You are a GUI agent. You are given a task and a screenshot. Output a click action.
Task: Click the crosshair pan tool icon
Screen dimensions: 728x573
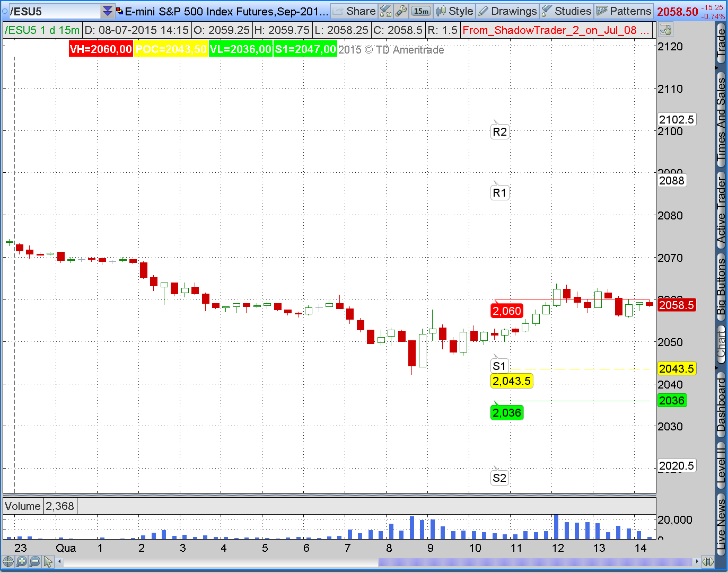[8, 561]
